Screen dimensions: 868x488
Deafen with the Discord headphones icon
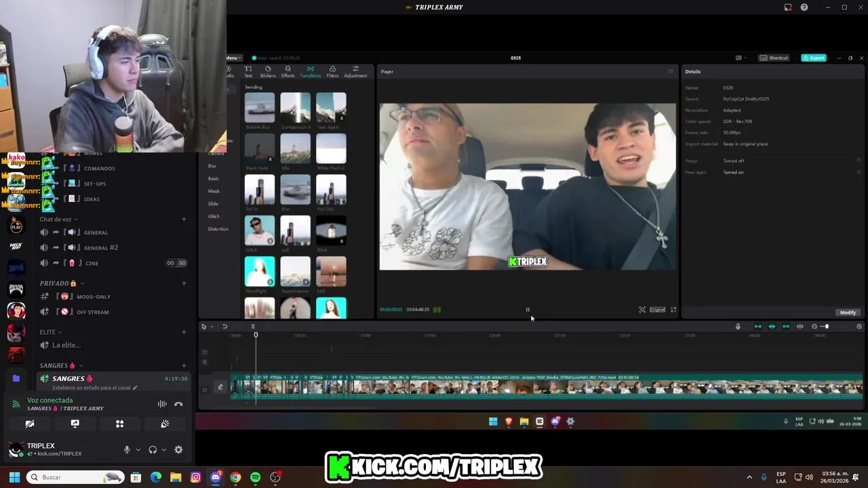153,449
